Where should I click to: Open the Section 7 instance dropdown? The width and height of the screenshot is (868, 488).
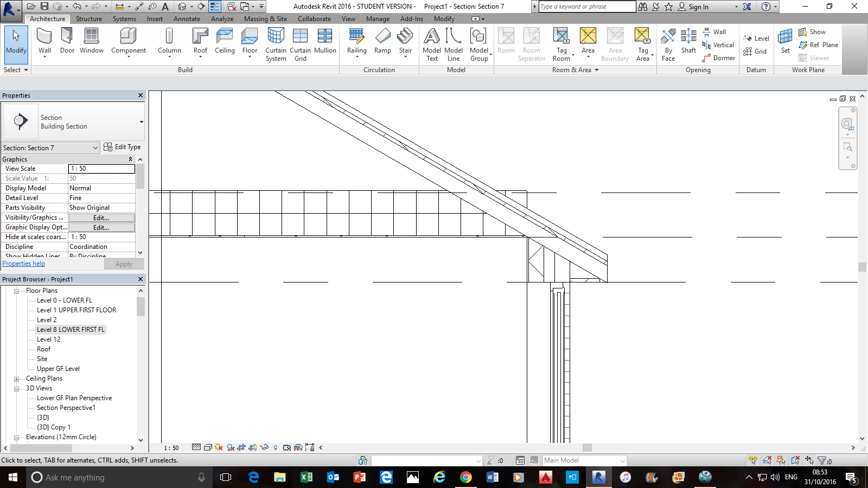pos(50,147)
